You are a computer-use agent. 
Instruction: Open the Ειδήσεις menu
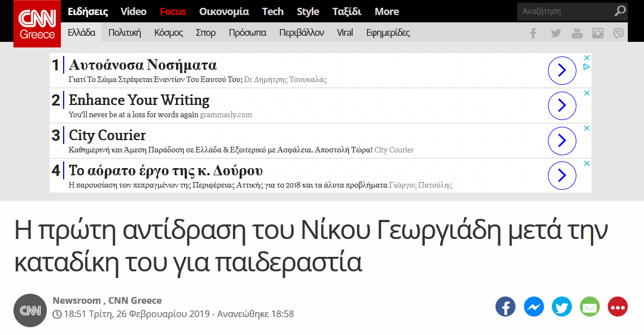click(88, 12)
